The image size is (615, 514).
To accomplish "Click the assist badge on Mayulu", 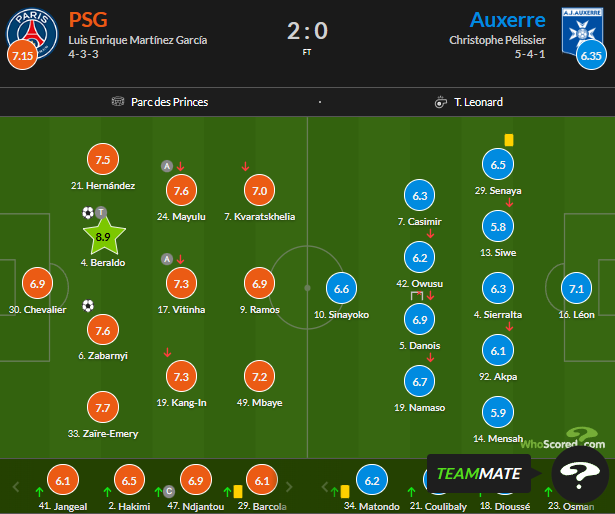I will coord(166,166).
